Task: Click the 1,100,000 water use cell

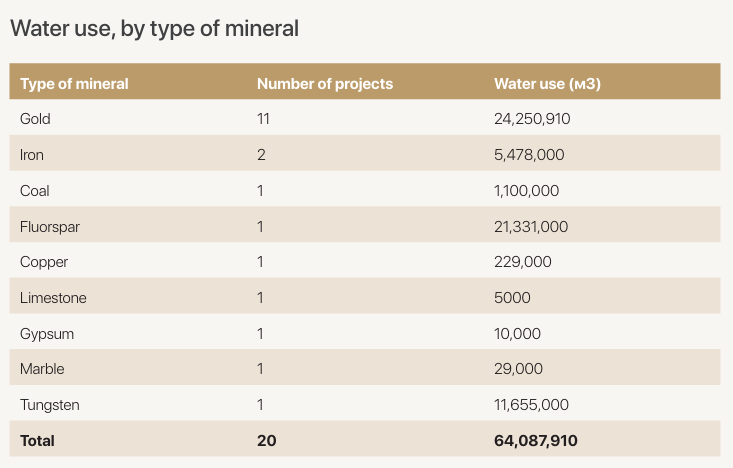Action: 527,191
